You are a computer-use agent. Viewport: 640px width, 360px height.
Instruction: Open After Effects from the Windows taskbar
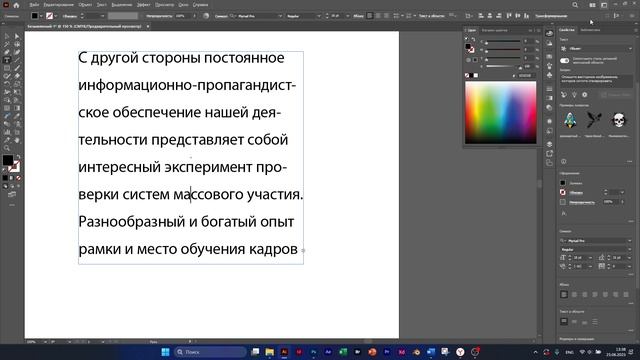click(x=328, y=352)
